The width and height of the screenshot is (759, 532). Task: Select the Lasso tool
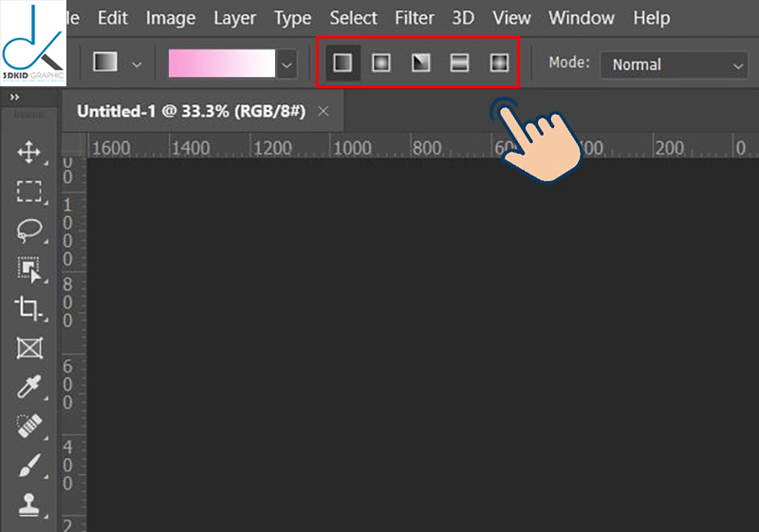[x=29, y=230]
